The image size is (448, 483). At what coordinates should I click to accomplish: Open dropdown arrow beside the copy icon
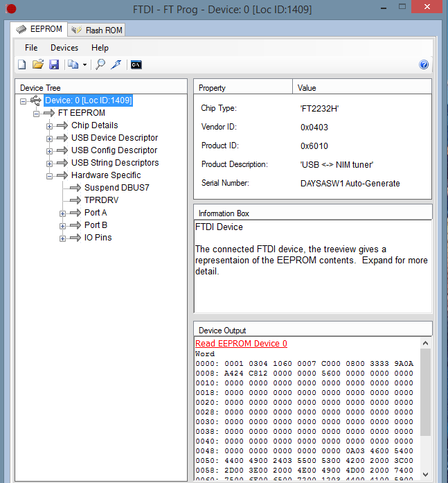tap(84, 65)
